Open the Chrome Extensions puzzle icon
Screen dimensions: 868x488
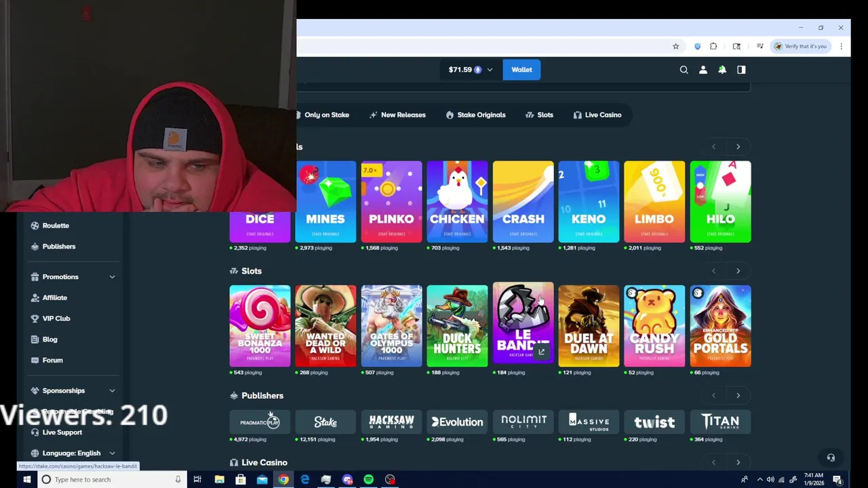(x=713, y=46)
